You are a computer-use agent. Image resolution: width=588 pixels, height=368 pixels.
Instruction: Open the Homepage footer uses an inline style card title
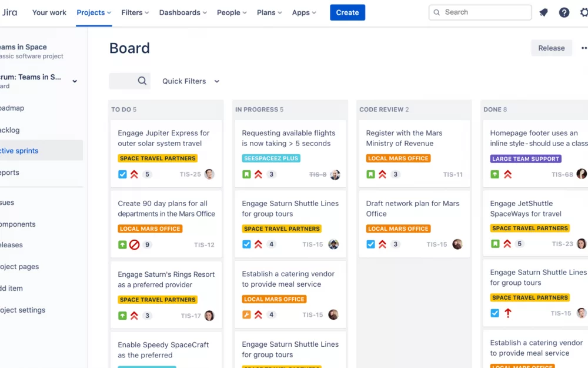coord(539,138)
